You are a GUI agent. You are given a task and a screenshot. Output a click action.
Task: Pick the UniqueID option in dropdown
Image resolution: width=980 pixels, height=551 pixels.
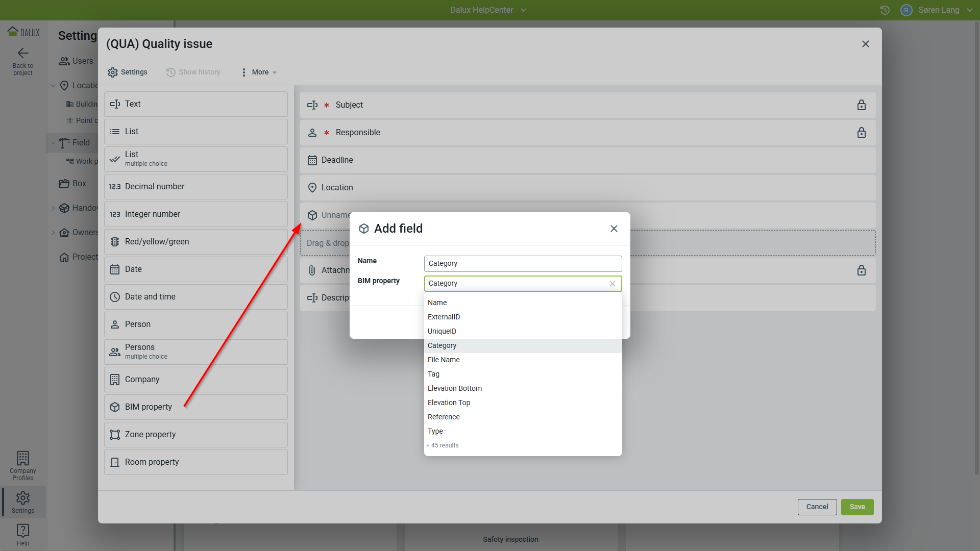pyautogui.click(x=442, y=331)
